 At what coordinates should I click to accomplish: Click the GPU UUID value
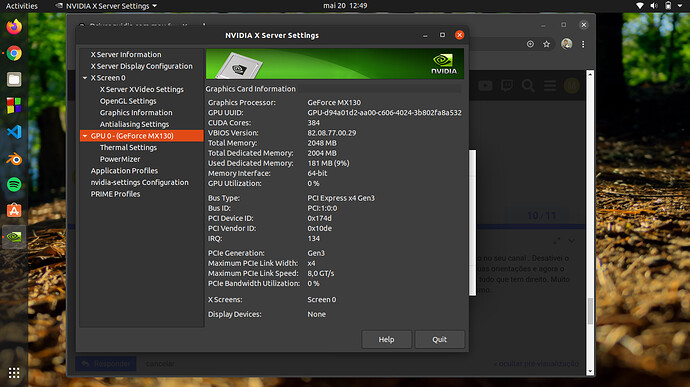point(385,113)
